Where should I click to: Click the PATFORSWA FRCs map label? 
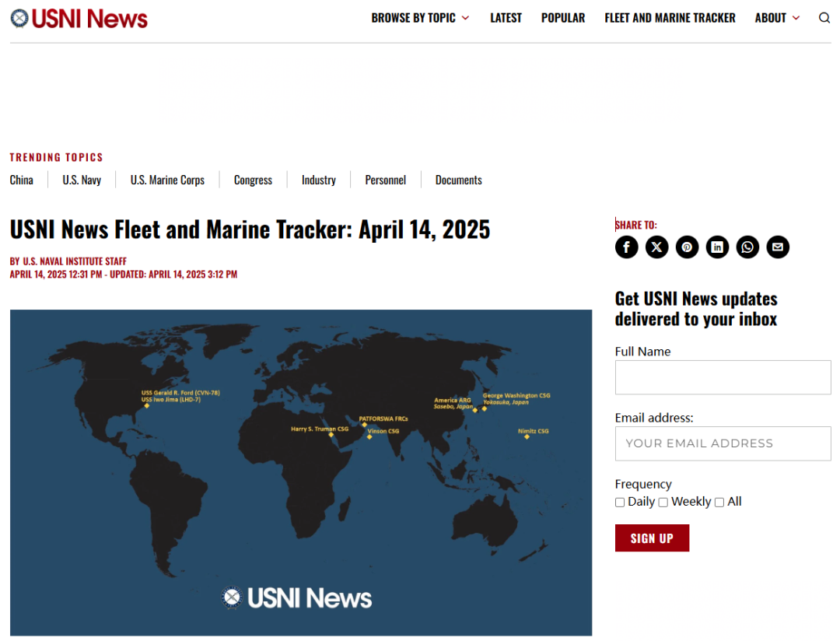tap(383, 419)
